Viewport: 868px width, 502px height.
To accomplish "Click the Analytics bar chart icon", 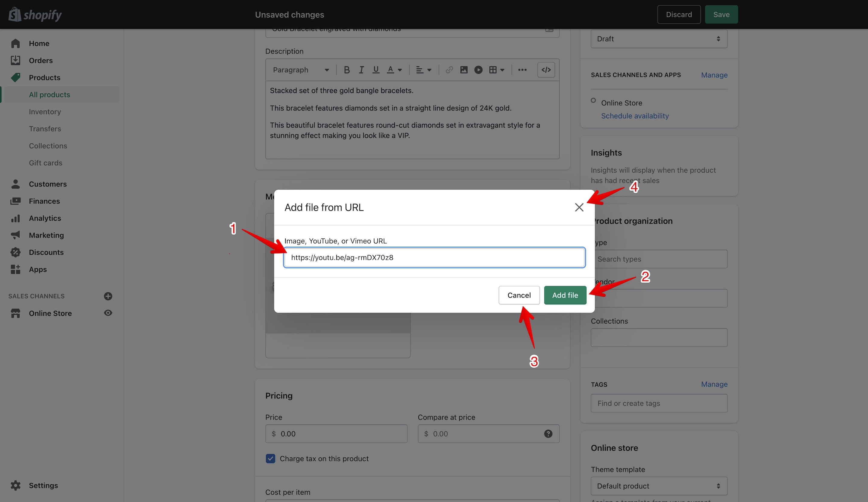I will [15, 218].
